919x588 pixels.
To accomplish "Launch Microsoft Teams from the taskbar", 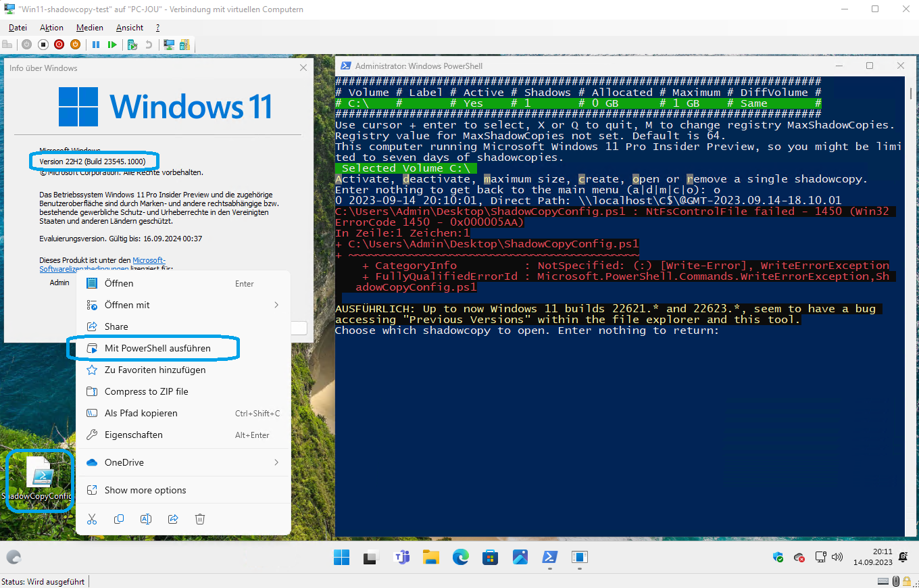I will click(403, 558).
